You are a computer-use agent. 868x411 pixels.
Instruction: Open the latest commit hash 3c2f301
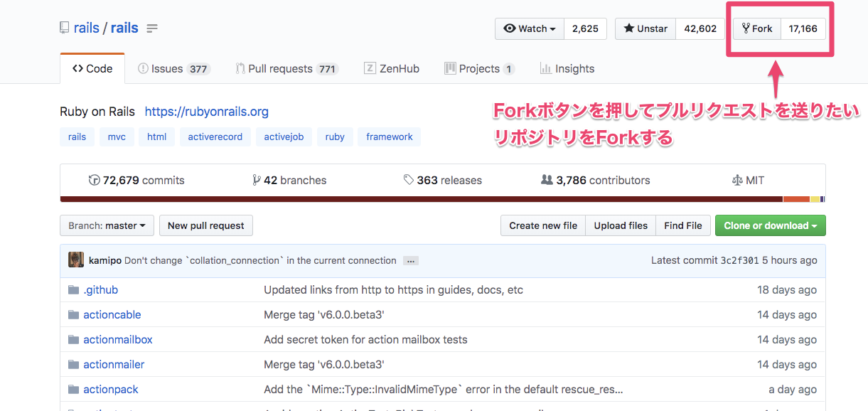coord(741,261)
